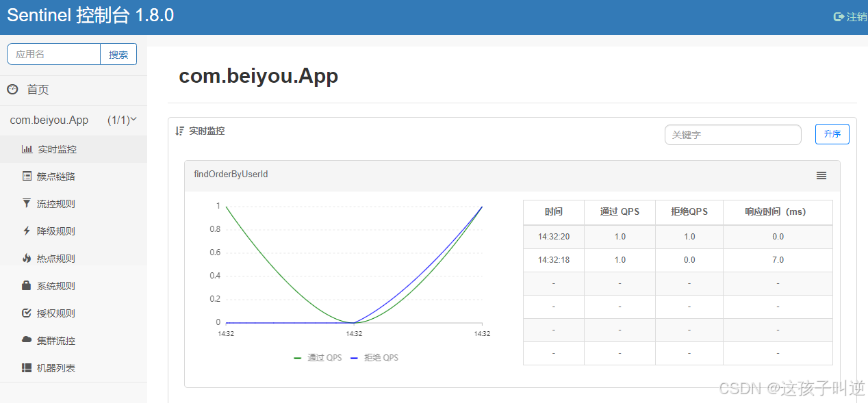Screen dimensions: 868x403
Task: Click the sort icon beside the 实时监控 panel title
Action: 180,131
